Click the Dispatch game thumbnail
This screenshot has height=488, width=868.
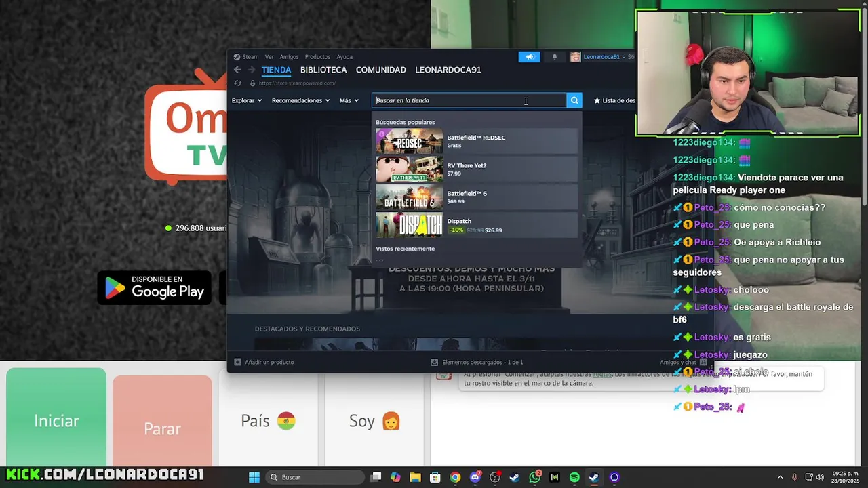click(410, 225)
